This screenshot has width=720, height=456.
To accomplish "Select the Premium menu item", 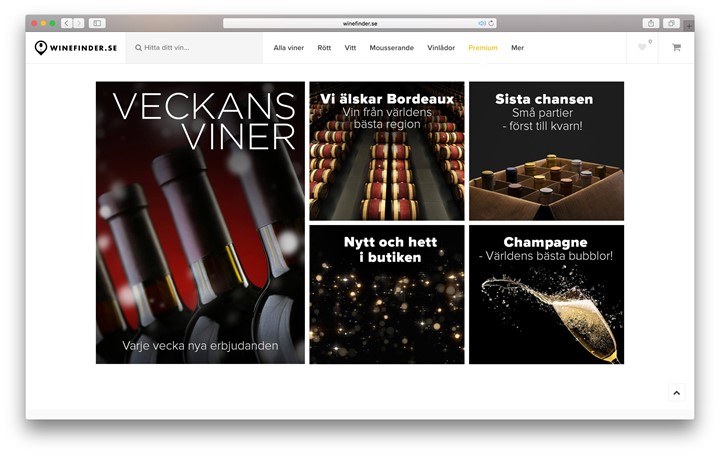I will [483, 48].
